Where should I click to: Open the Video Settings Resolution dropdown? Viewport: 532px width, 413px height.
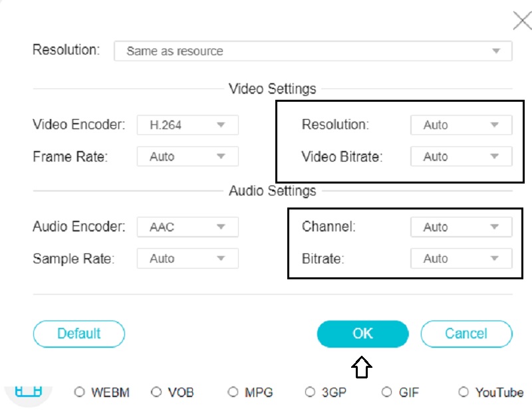click(x=461, y=124)
